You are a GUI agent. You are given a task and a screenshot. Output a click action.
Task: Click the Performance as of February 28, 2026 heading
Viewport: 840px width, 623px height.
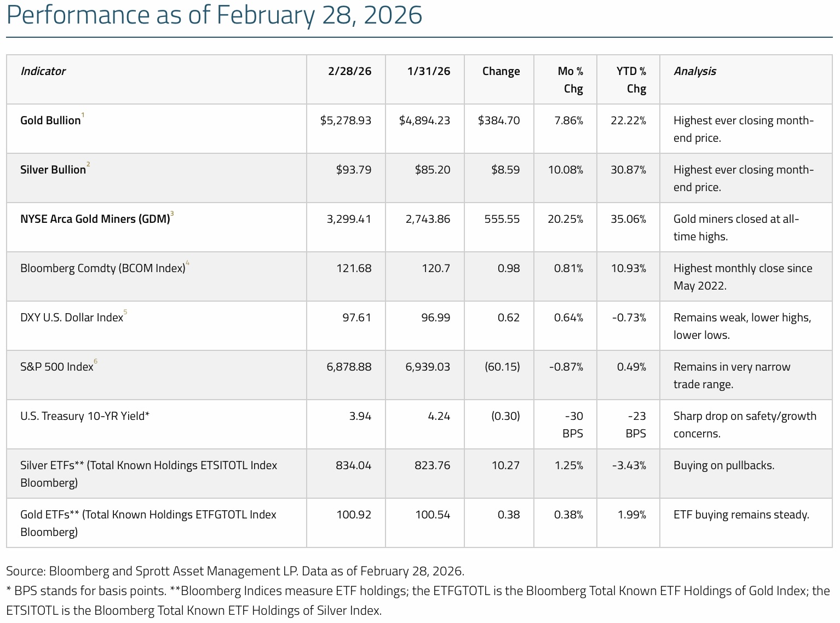214,15
